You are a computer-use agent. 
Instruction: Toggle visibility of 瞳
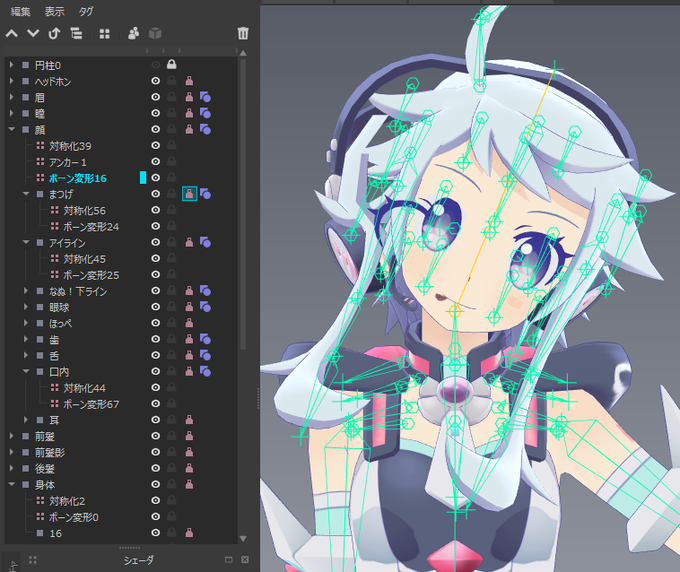point(155,113)
